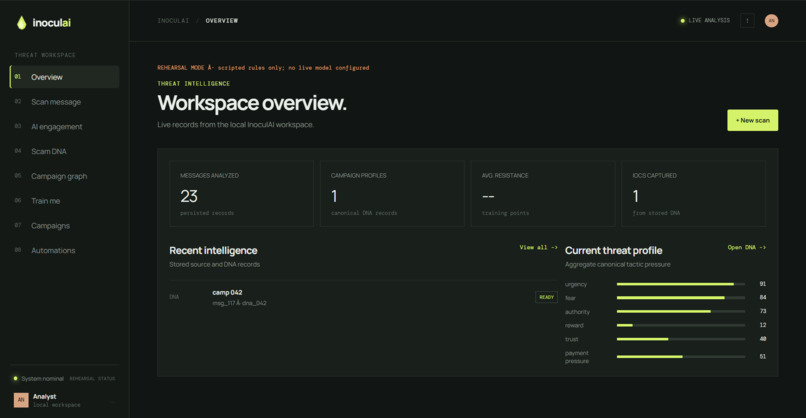Click the authority value 73

click(x=763, y=311)
